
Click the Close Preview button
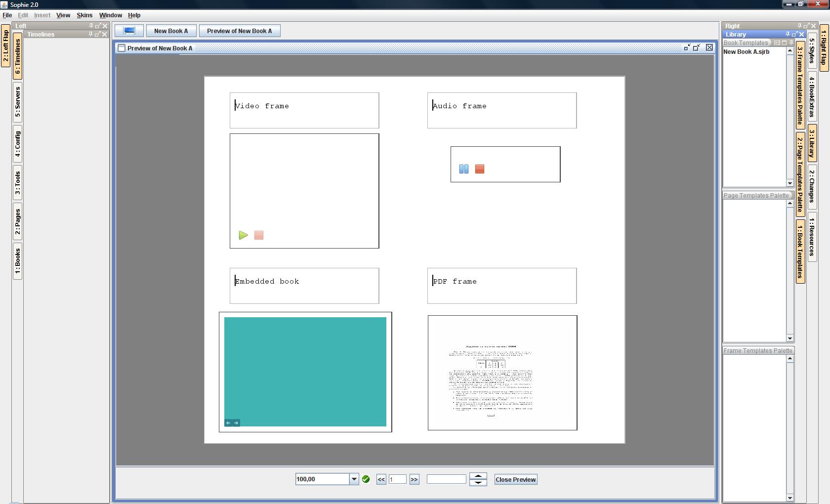click(x=516, y=479)
